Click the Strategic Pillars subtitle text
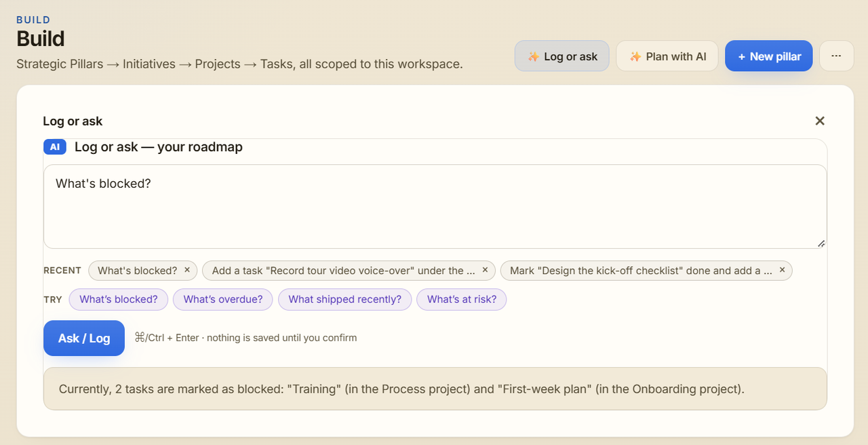This screenshot has height=445, width=868. click(x=239, y=64)
